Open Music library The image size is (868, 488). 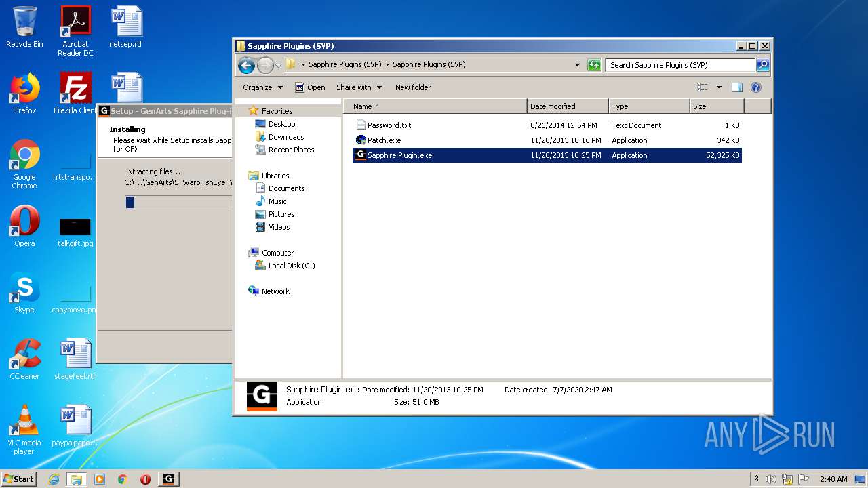click(277, 201)
